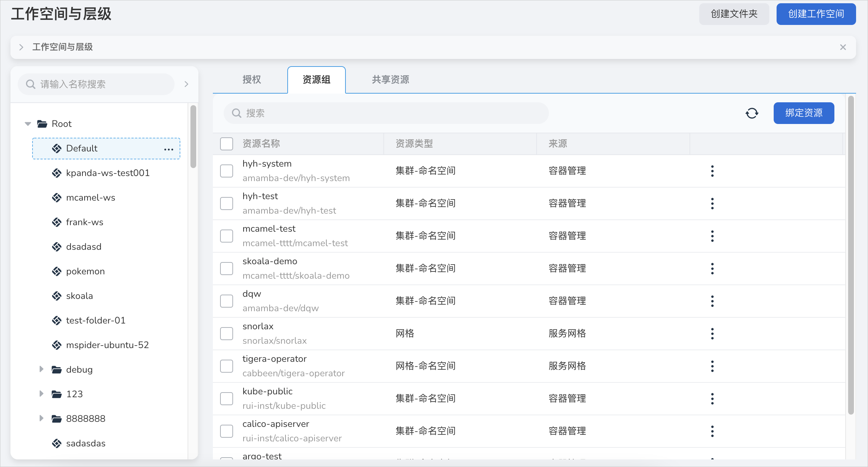
Task: Expand the breadcrumb chevron before 工作空间与层级
Action: 21,47
